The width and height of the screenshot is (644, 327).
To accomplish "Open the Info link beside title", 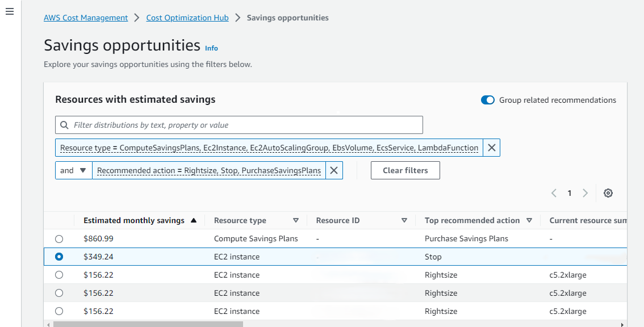I will [211, 48].
